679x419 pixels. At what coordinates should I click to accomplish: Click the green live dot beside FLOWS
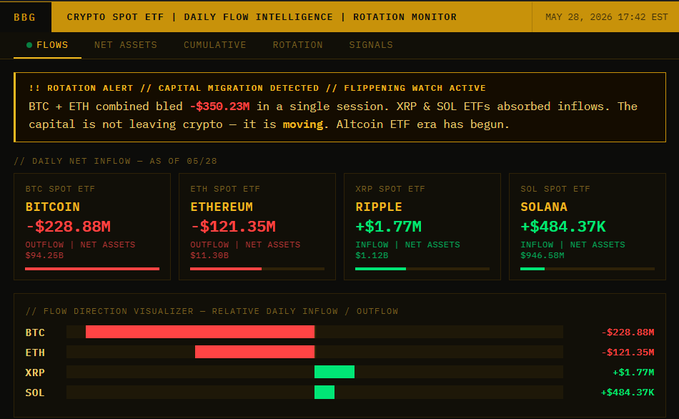(x=29, y=45)
